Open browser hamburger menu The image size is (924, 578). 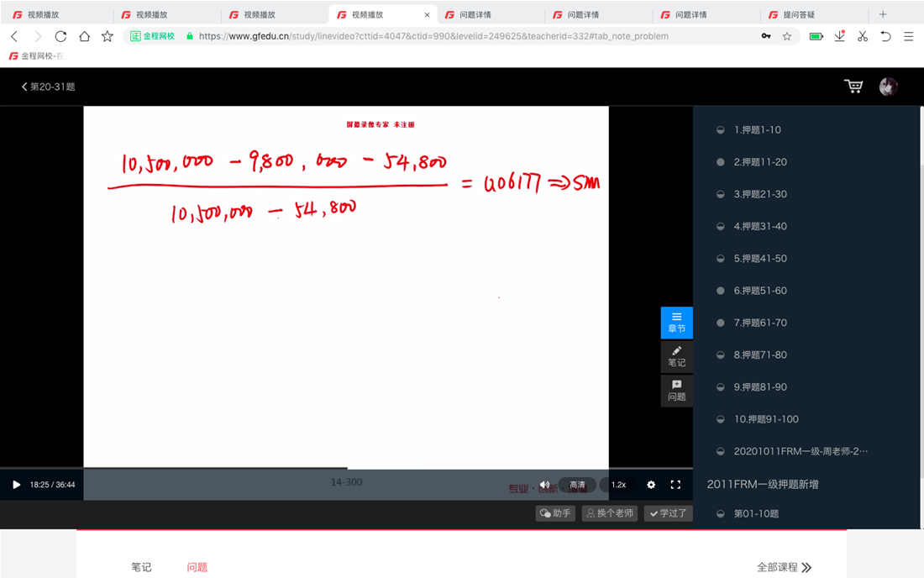909,36
